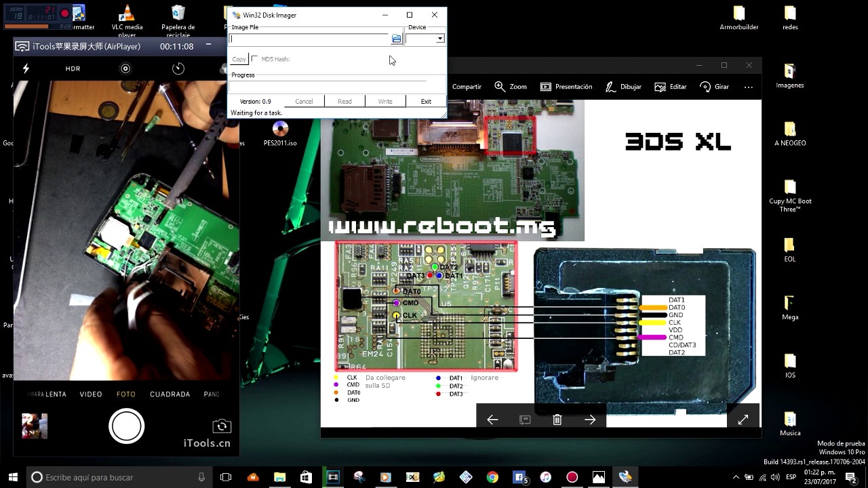Click the Exit button in Win32 Disk Imager
Screen dimensions: 868x488
tap(426, 102)
